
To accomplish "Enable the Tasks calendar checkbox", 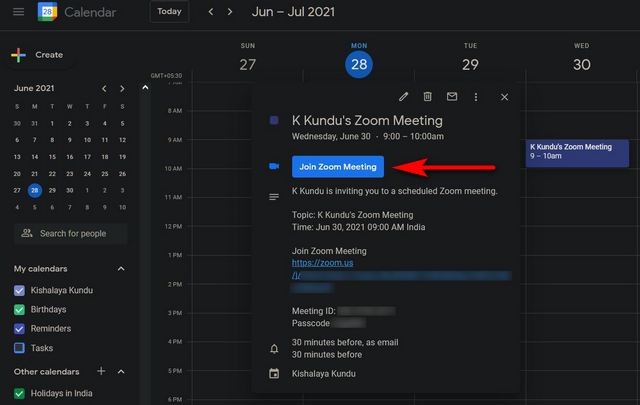I will (19, 348).
